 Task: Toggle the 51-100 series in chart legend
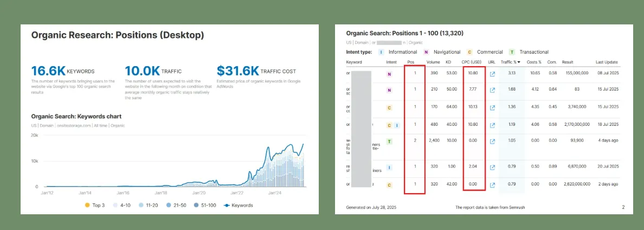pos(206,205)
